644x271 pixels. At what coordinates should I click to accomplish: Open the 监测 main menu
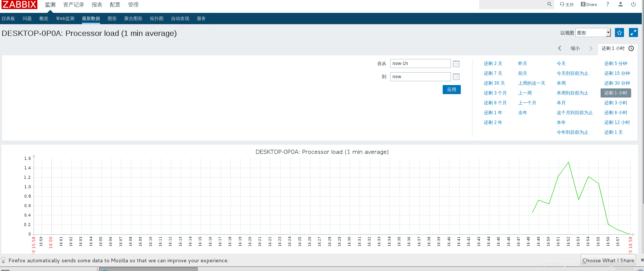(50, 5)
